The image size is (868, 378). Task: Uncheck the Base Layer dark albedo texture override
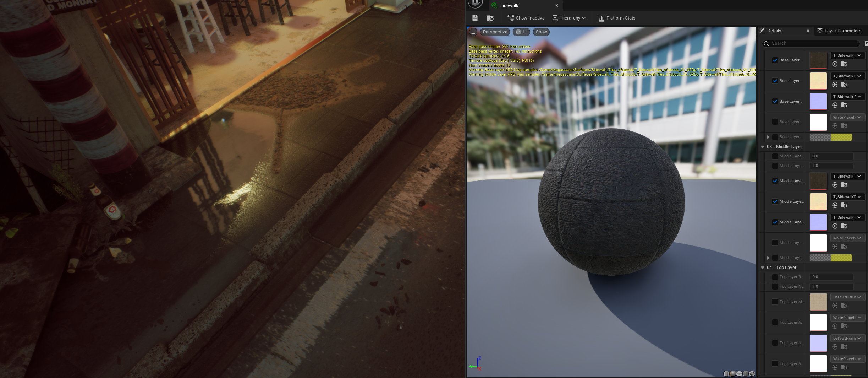coord(775,60)
